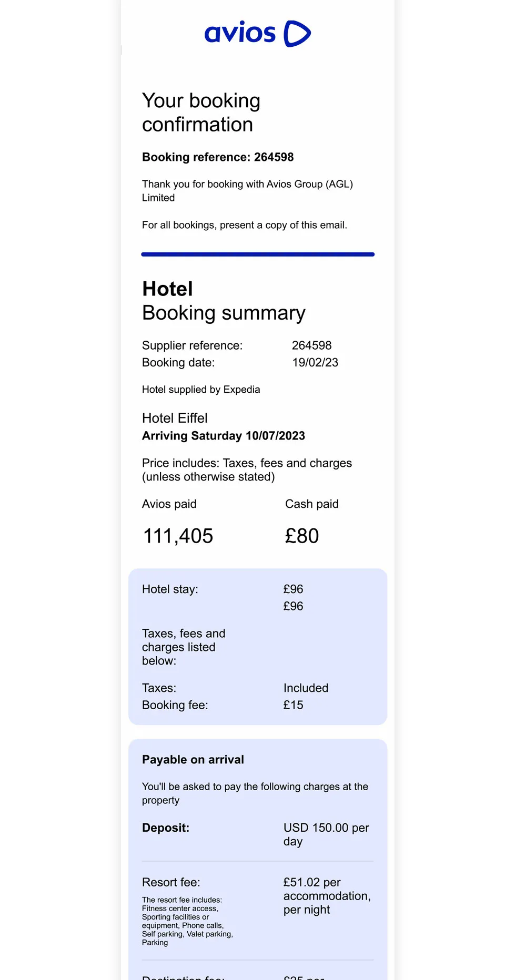This screenshot has height=980, width=505.
Task: Click the blue horizontal divider line
Action: click(x=258, y=254)
